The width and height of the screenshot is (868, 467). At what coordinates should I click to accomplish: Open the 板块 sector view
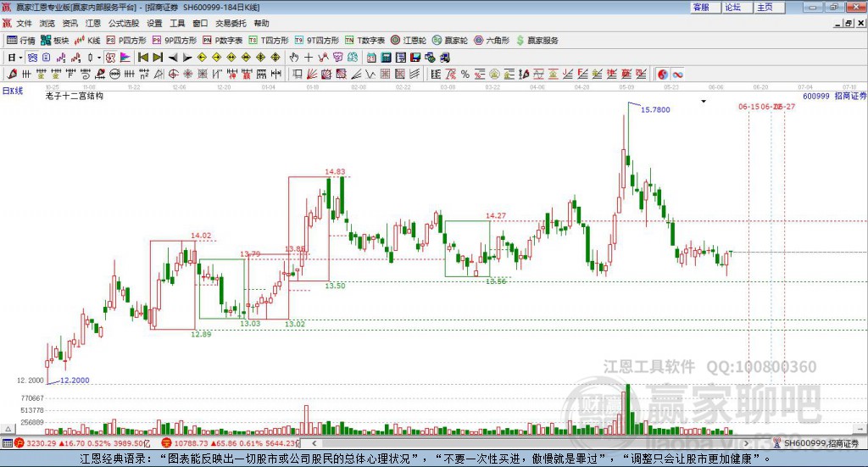[54, 41]
